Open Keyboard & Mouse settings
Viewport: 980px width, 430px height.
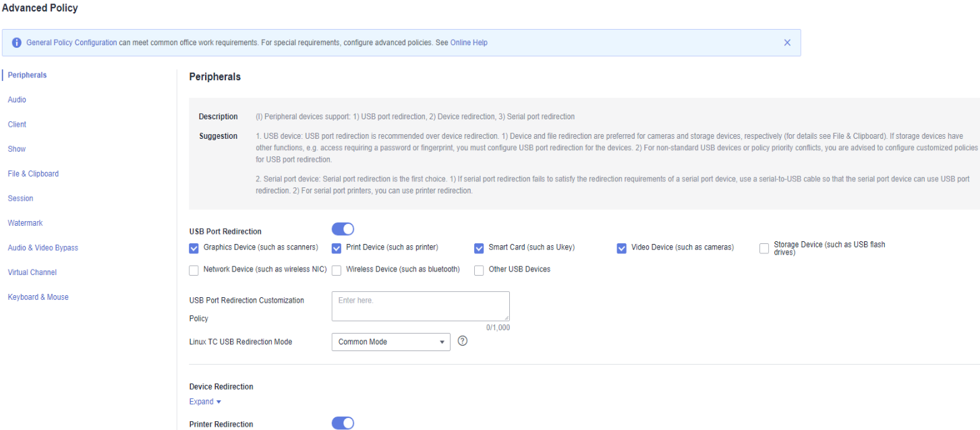point(38,297)
